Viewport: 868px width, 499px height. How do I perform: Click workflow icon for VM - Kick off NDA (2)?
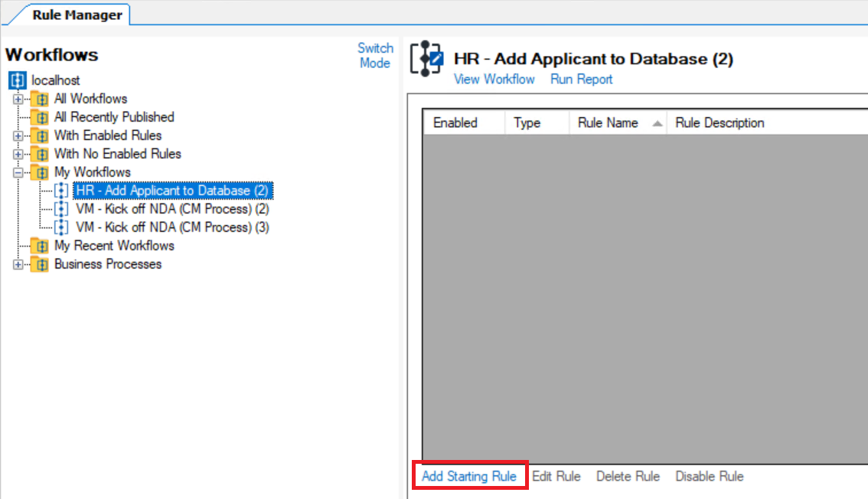click(x=62, y=209)
